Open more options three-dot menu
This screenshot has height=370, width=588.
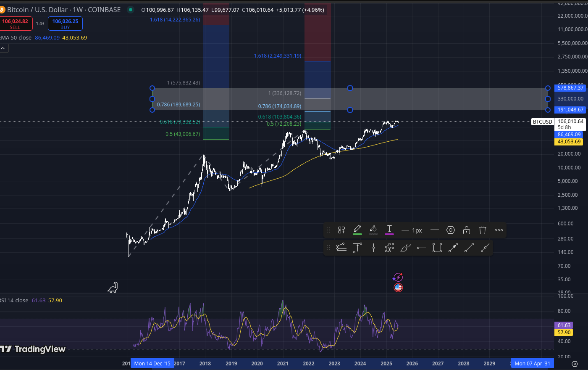click(x=499, y=230)
